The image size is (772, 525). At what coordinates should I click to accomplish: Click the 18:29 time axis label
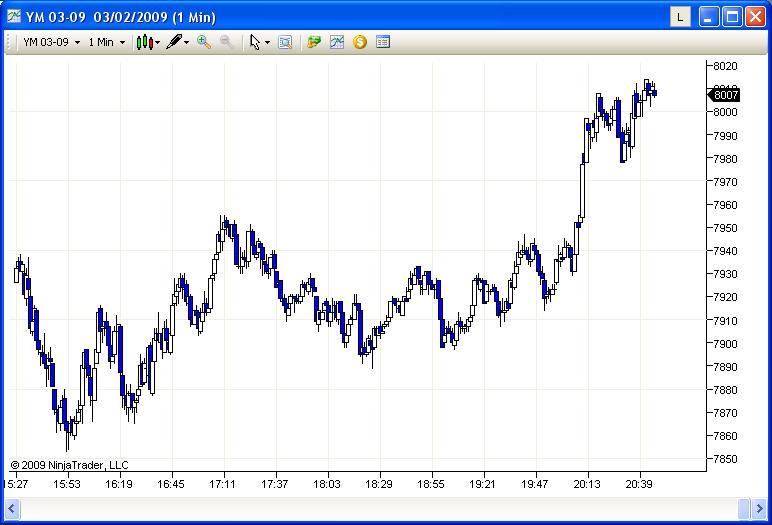(x=379, y=485)
